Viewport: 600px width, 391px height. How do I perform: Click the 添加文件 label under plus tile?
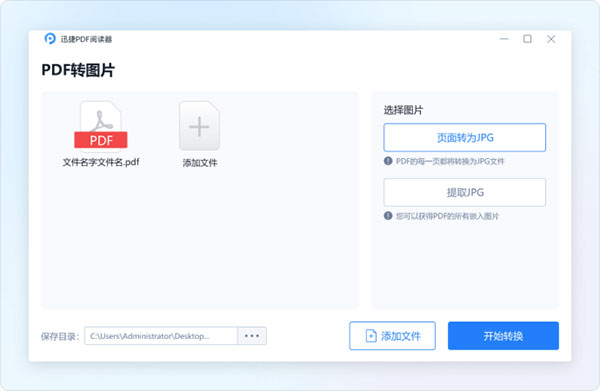click(x=200, y=163)
